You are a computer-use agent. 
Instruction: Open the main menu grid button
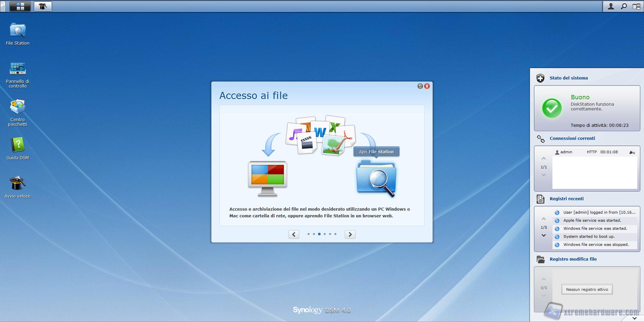(x=20, y=6)
